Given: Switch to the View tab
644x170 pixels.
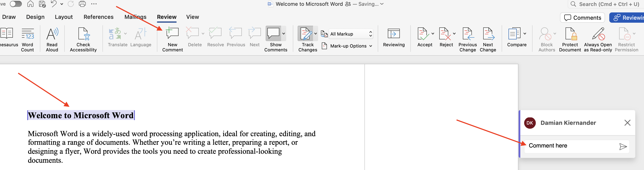Looking at the screenshot, I should [x=193, y=17].
